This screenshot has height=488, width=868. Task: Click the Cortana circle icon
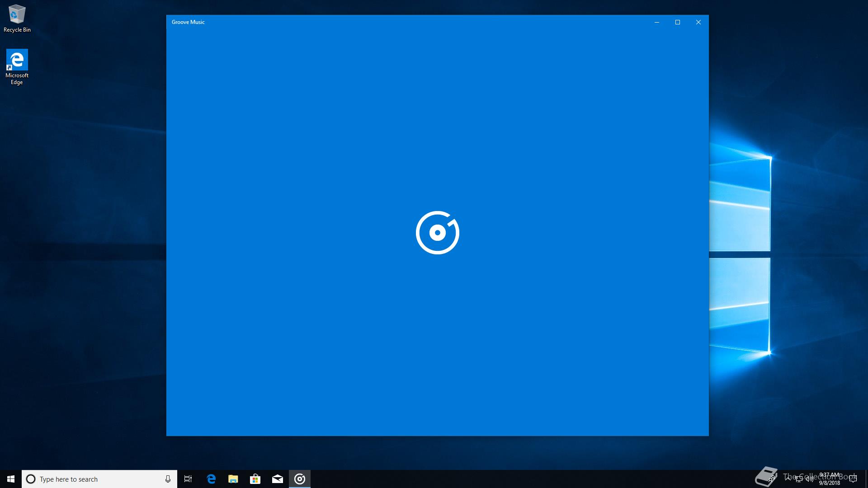point(31,479)
